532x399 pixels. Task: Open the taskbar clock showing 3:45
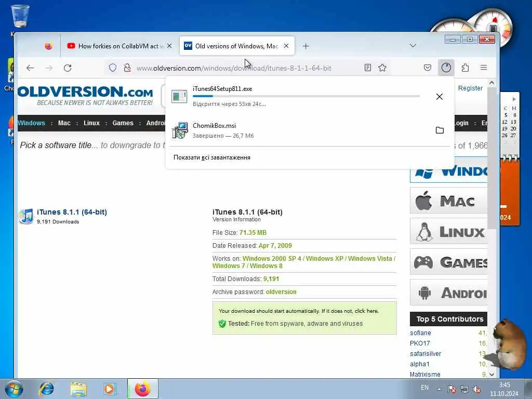click(x=504, y=389)
